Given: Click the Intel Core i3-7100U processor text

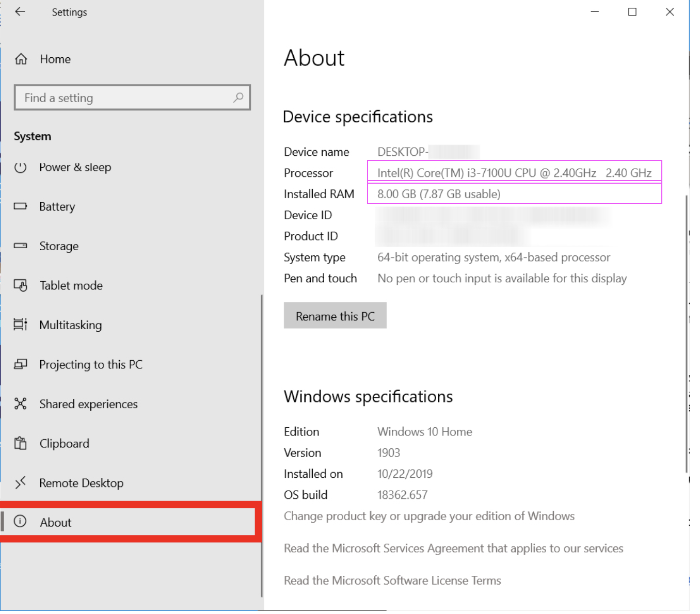Looking at the screenshot, I should (x=514, y=173).
